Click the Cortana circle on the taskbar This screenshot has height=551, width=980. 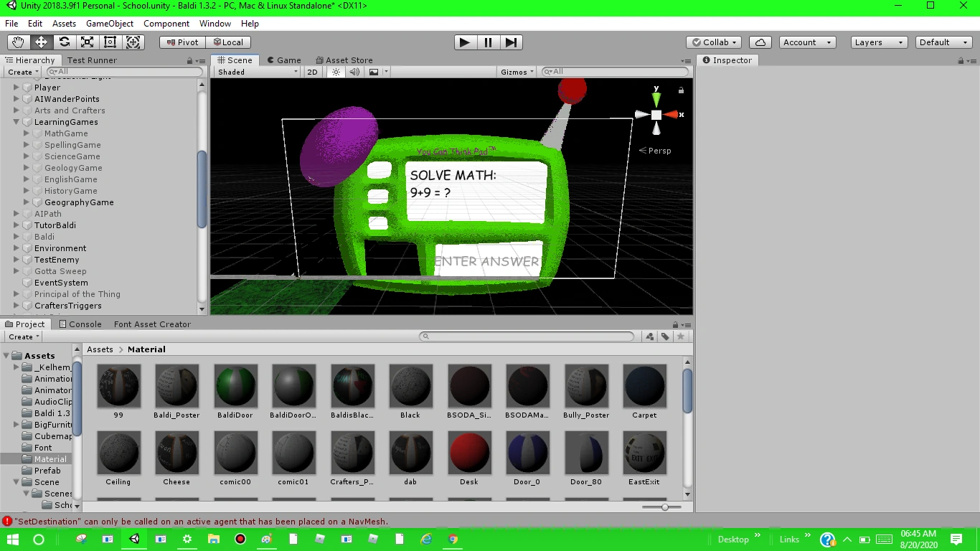point(39,539)
